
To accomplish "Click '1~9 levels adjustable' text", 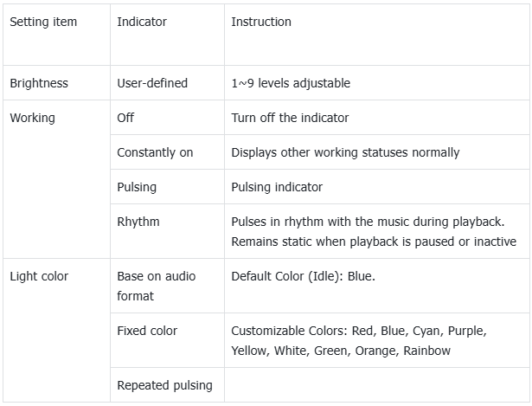I will click(291, 84).
